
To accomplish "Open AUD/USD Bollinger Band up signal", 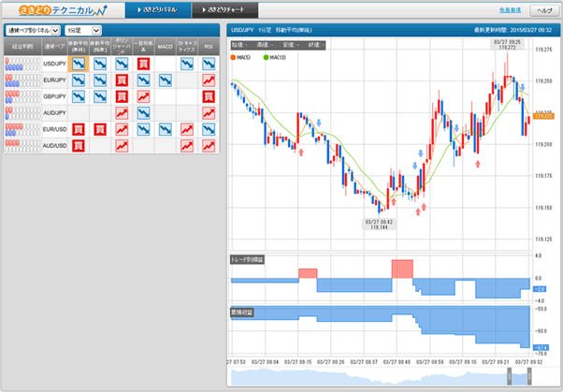I will click(x=122, y=146).
